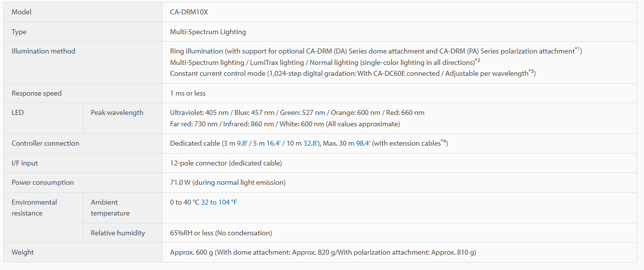Click footnote *1 after polarization attachment
The width and height of the screenshot is (644, 270).
pyautogui.click(x=577, y=49)
